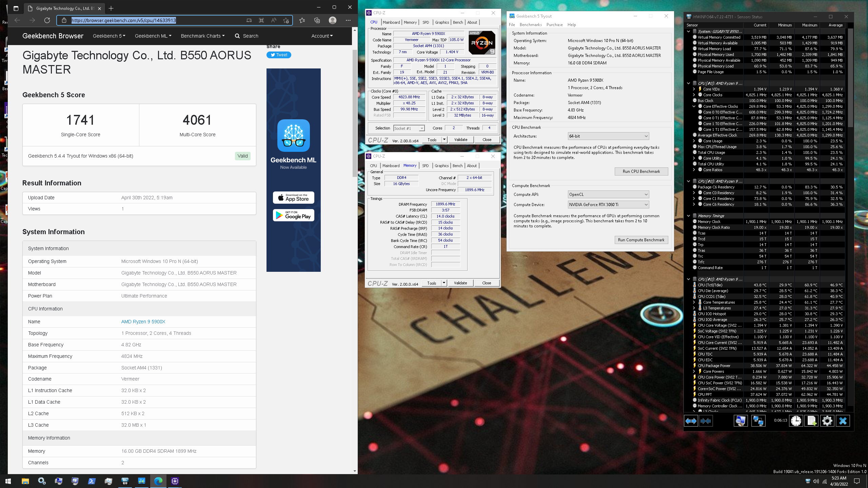This screenshot has width=868, height=488.
Task: Click Edge tab actions menu icon
Action: 16,8
